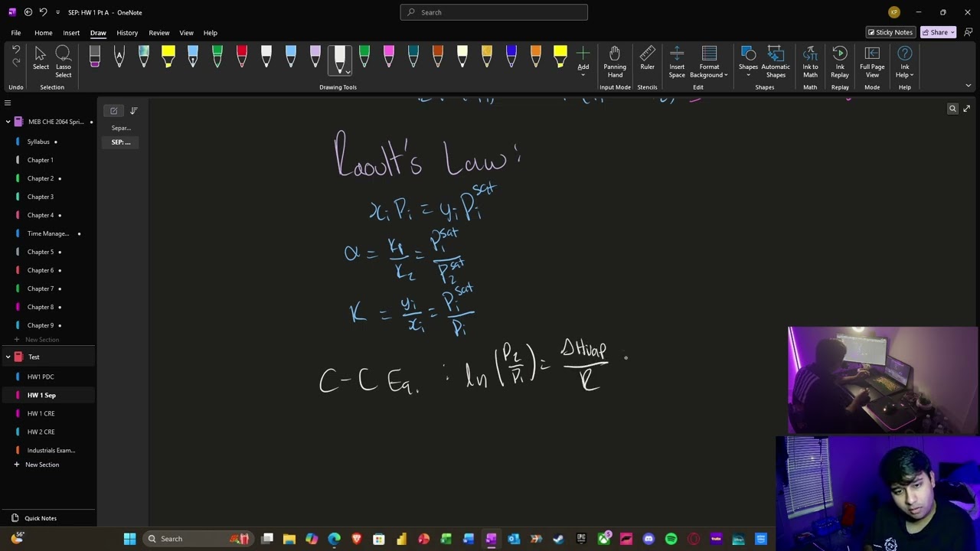Click the title bar Search box

[494, 12]
